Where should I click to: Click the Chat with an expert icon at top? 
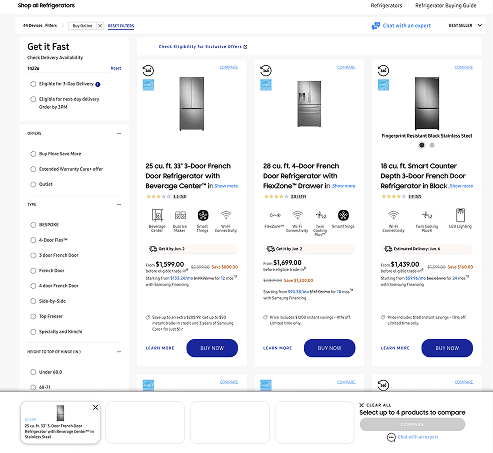point(376,26)
